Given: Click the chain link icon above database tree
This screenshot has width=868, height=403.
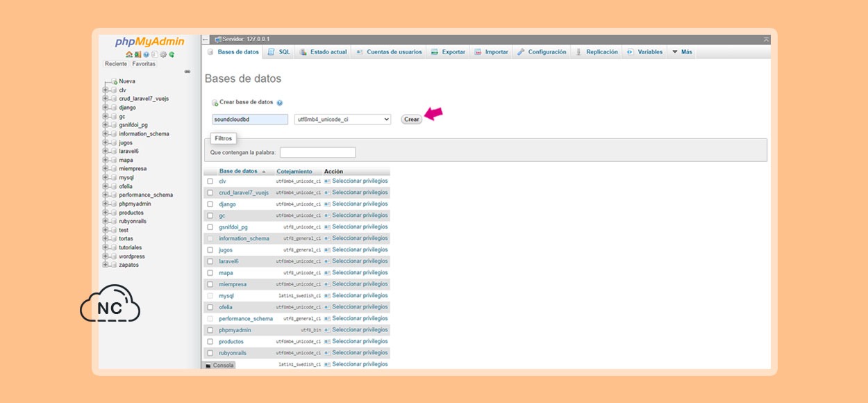Looking at the screenshot, I should point(187,72).
